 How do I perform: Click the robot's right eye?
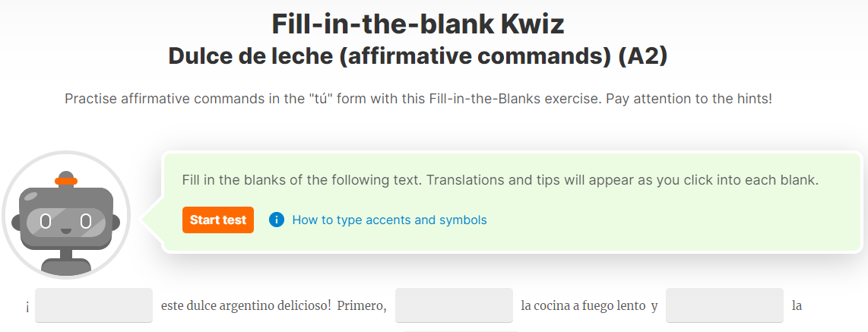point(85,221)
